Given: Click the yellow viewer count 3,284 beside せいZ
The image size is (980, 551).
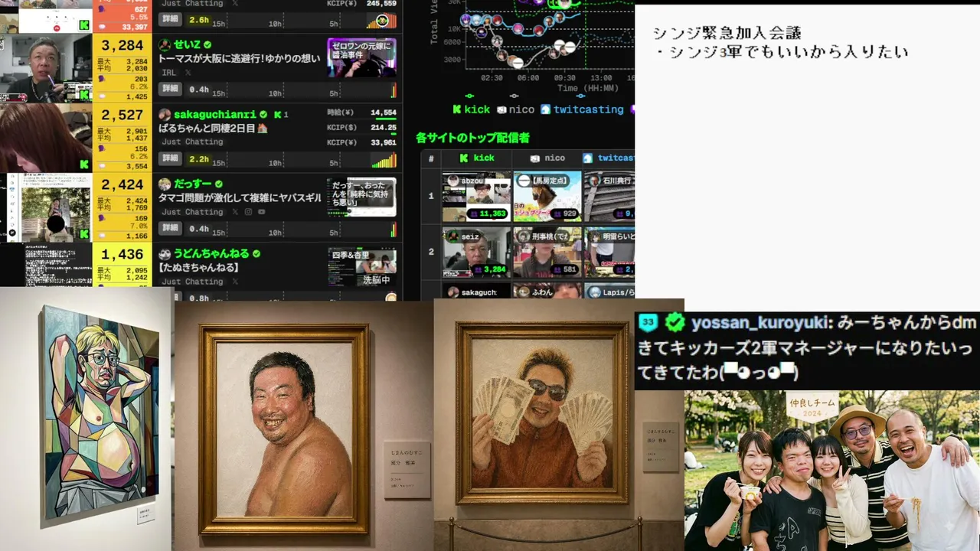Looking at the screenshot, I should [x=122, y=46].
